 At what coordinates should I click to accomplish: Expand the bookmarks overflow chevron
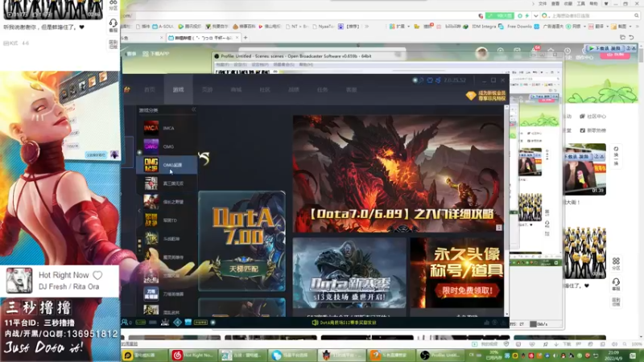click(366, 27)
